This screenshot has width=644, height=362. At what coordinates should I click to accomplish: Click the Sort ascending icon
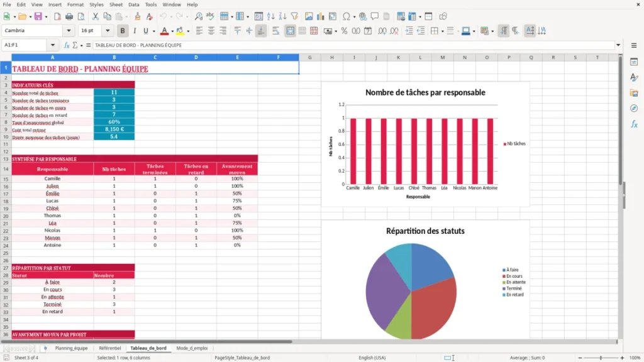pyautogui.click(x=270, y=16)
